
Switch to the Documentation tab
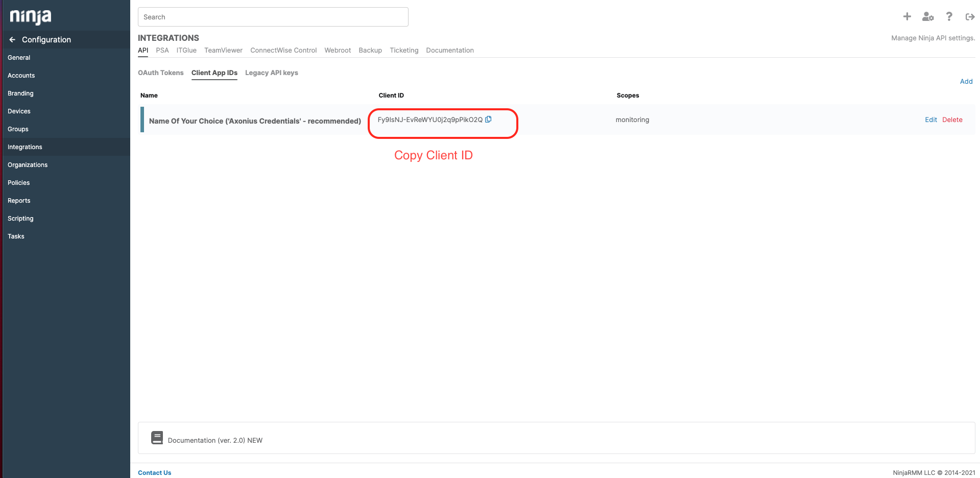(x=450, y=50)
